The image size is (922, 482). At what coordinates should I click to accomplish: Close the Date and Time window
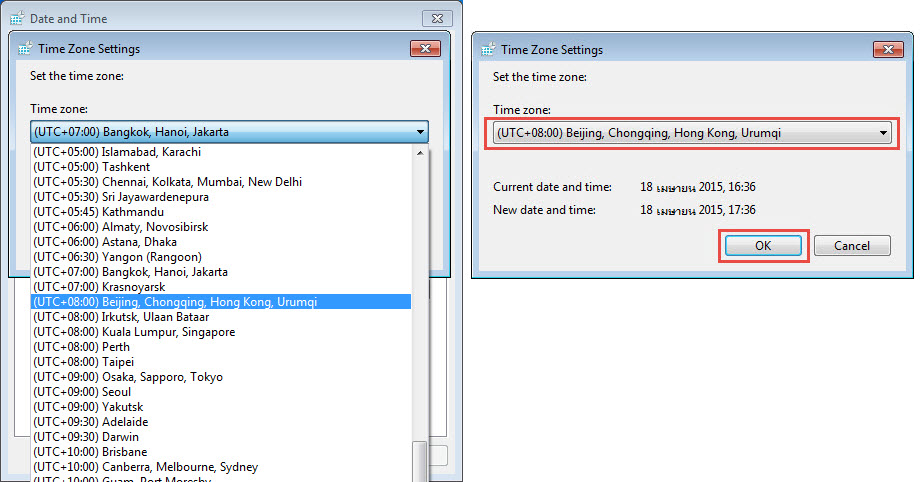(x=437, y=19)
